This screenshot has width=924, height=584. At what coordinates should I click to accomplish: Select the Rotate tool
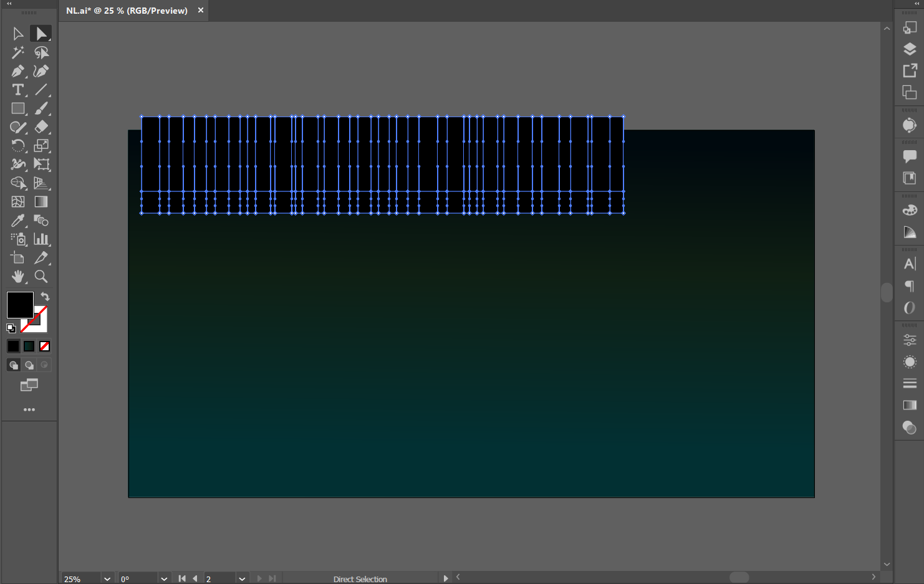(17, 146)
